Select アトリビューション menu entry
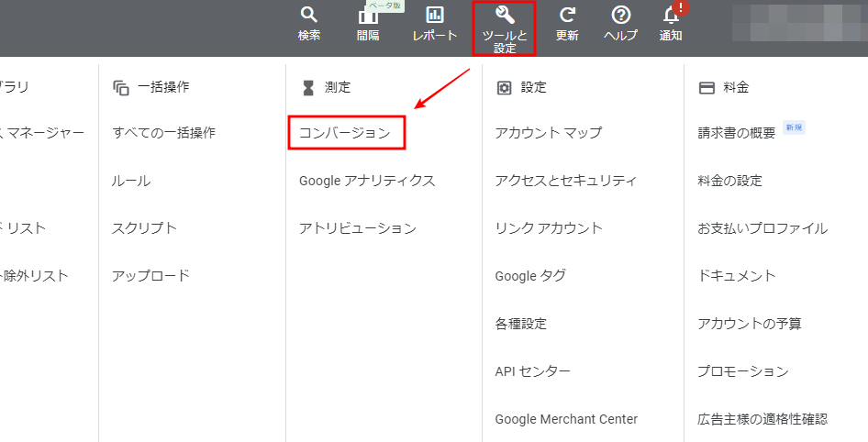Viewport: 868px width, 442px height. tap(358, 228)
